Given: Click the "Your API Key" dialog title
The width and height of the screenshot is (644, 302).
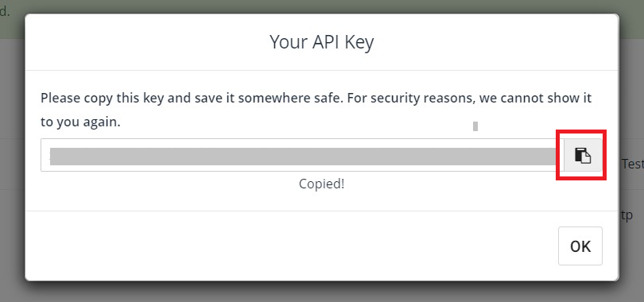Looking at the screenshot, I should click(x=321, y=42).
